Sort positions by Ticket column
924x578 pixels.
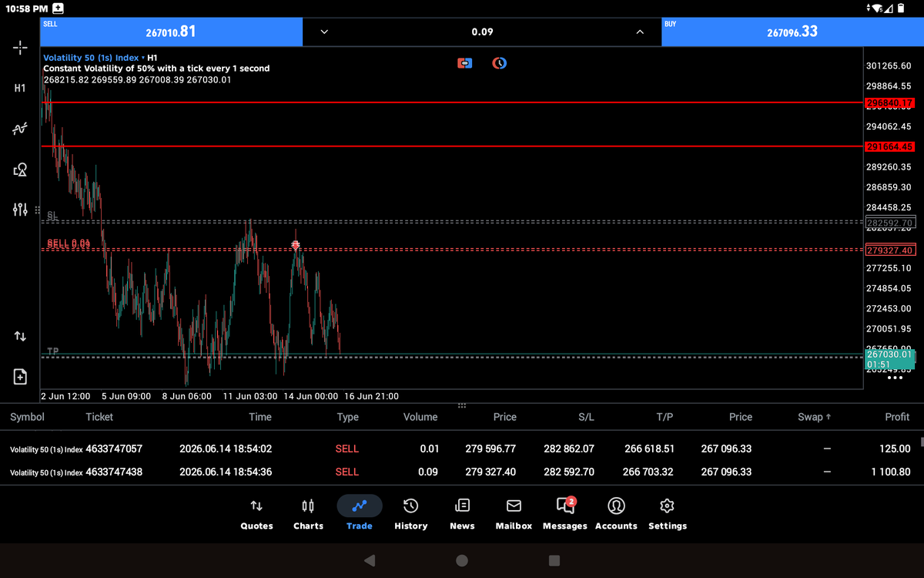(99, 417)
